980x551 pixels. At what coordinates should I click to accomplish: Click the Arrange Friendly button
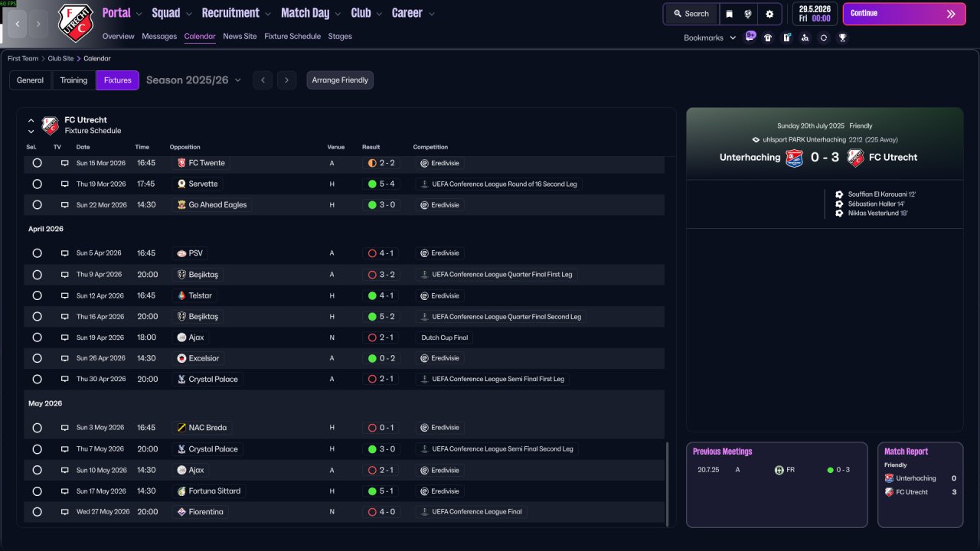click(340, 80)
